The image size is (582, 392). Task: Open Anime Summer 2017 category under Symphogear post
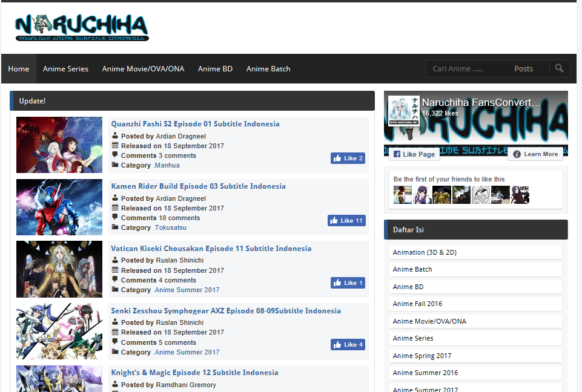187,352
